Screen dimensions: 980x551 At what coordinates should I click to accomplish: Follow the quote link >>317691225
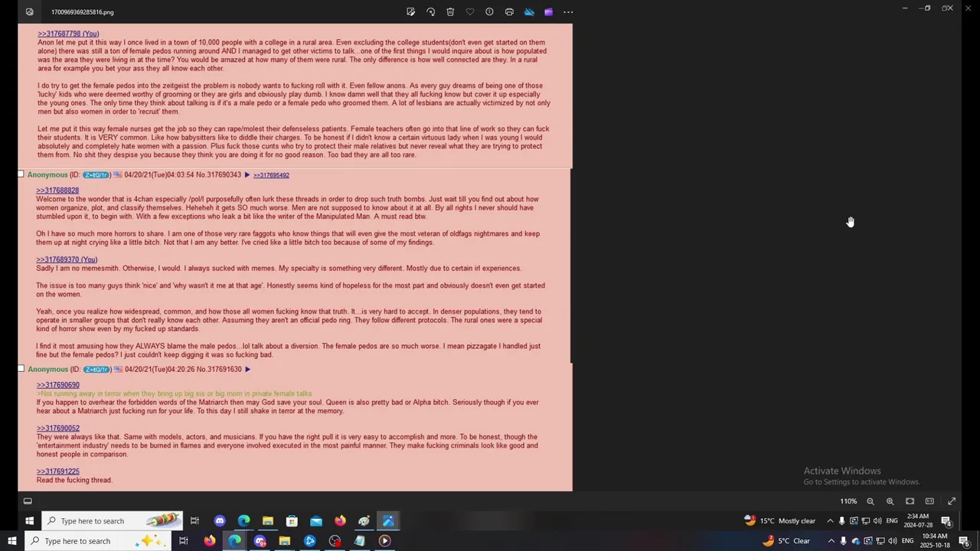click(57, 471)
